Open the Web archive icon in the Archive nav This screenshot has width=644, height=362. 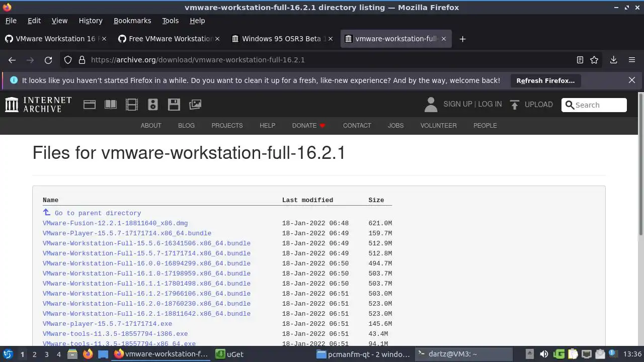click(x=90, y=105)
